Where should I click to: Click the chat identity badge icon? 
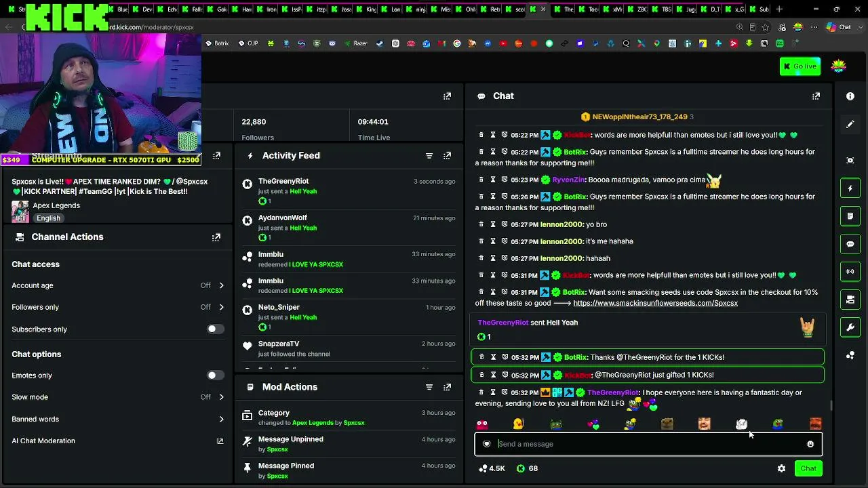coord(486,444)
